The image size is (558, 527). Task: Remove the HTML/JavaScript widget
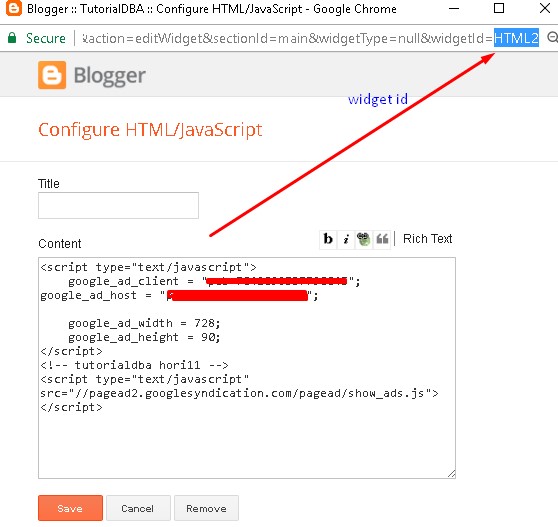pos(206,508)
